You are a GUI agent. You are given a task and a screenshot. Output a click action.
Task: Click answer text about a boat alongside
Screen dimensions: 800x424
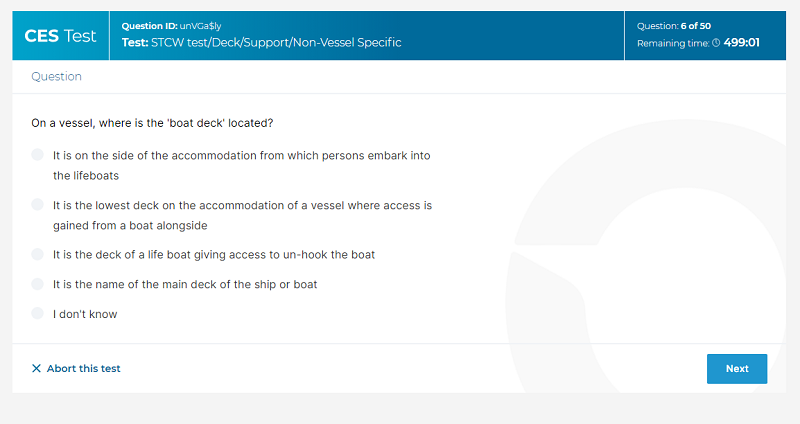point(242,215)
